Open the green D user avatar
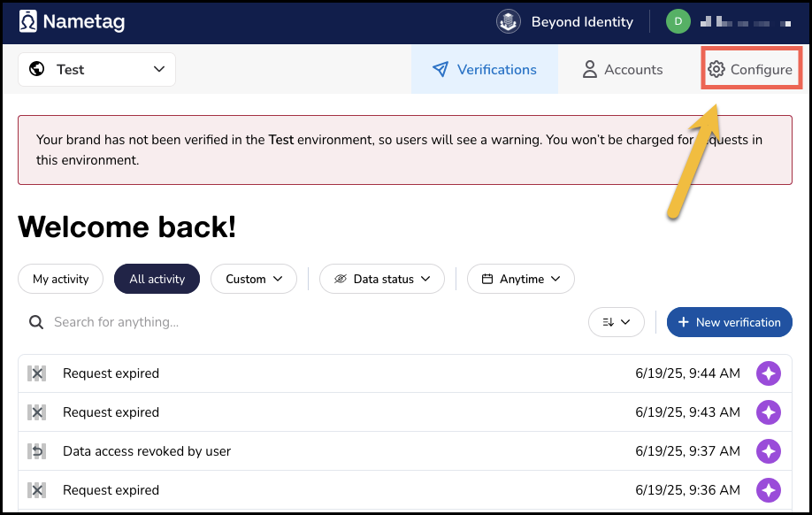The image size is (812, 515). pyautogui.click(x=678, y=22)
